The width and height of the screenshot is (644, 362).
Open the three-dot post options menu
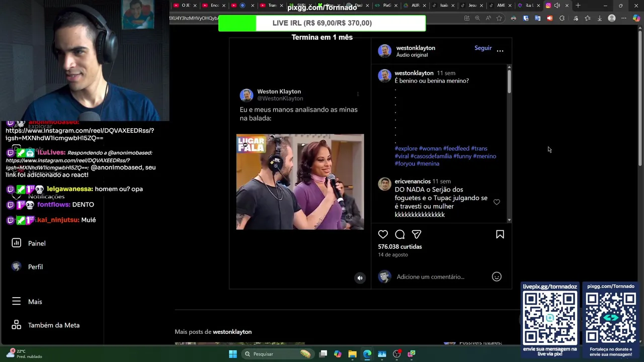(500, 51)
